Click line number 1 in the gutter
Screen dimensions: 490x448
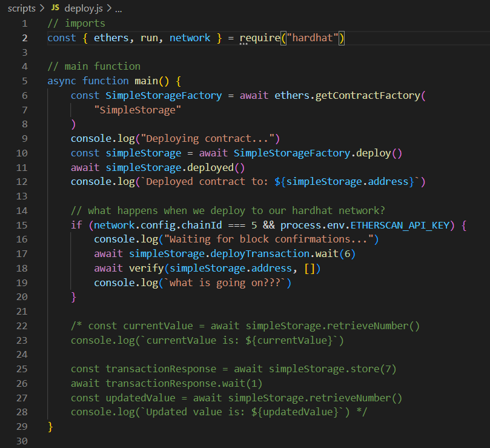[25, 24]
